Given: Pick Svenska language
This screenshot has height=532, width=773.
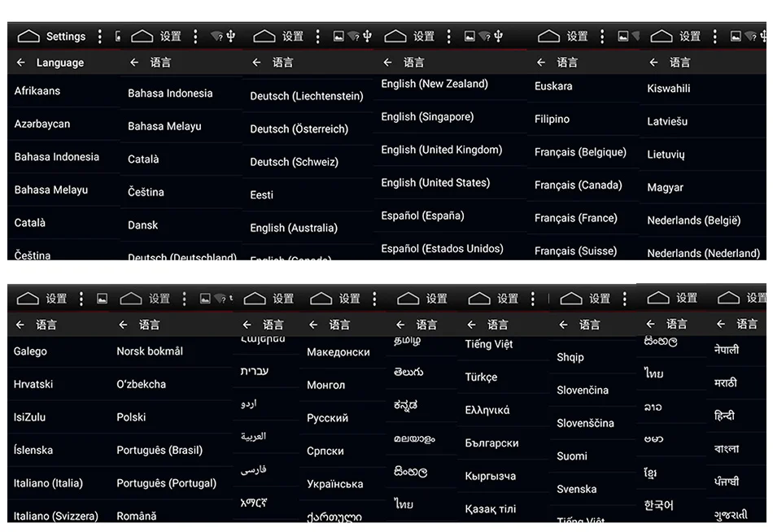Looking at the screenshot, I should [577, 489].
